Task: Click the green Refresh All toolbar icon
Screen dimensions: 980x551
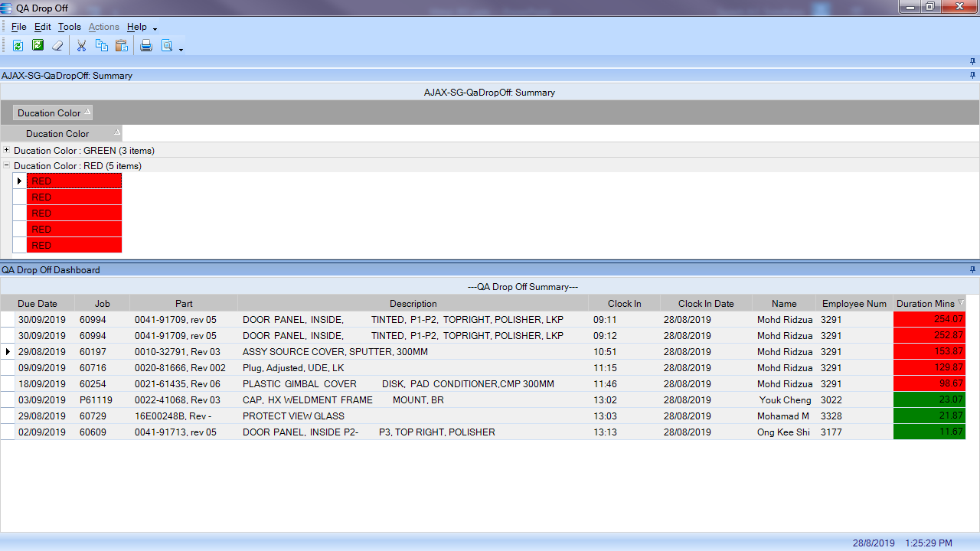Action: tap(38, 46)
